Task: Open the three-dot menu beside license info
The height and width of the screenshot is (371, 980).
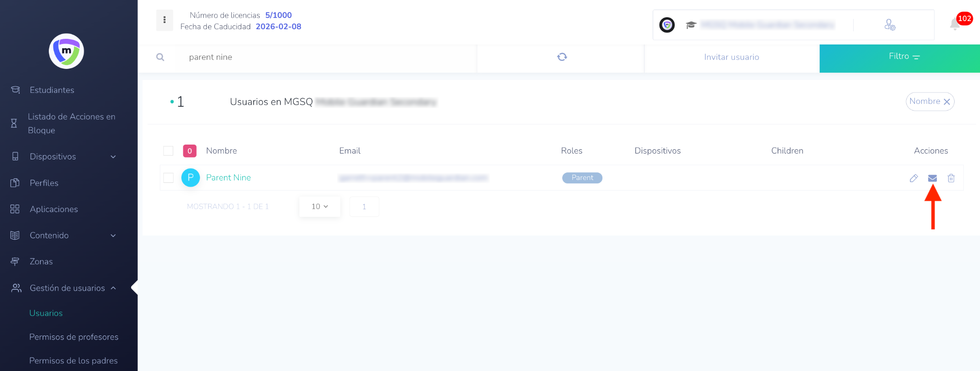Action: click(165, 20)
